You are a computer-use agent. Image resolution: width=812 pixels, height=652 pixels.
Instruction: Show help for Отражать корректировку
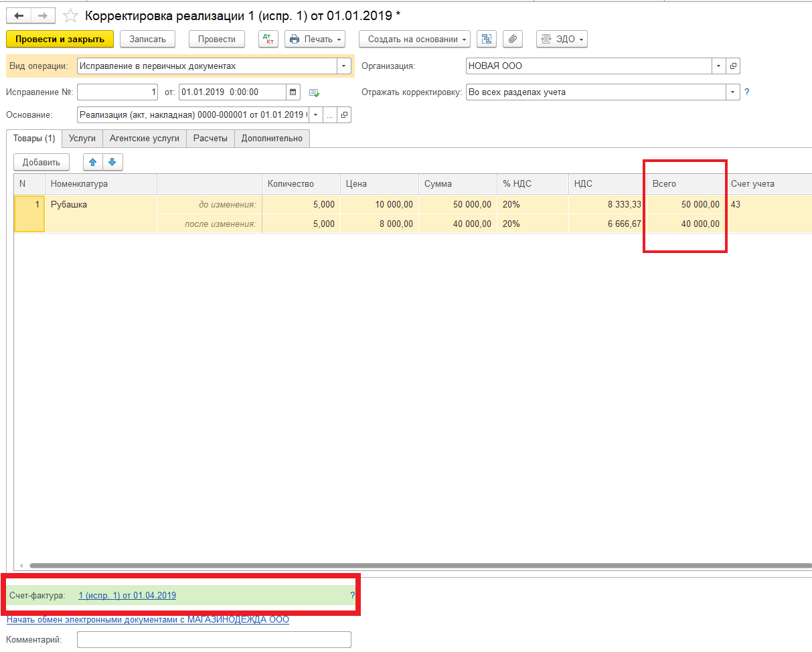tap(747, 92)
